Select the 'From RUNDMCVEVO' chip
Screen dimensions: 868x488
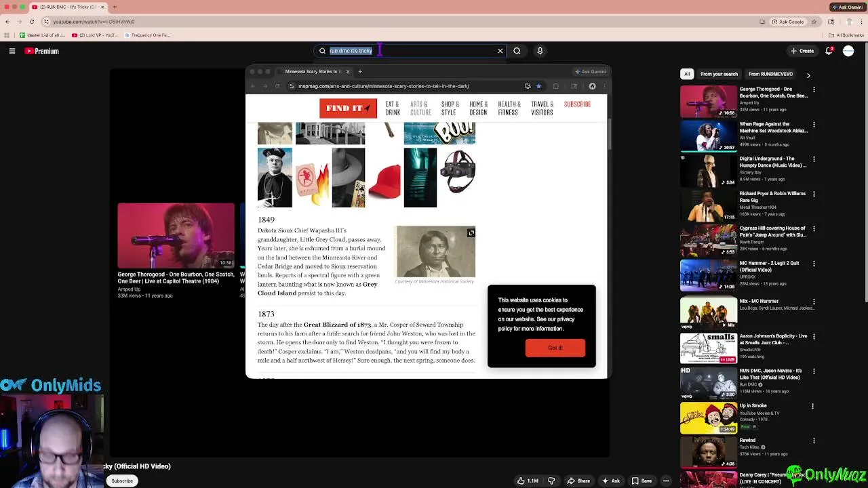770,74
